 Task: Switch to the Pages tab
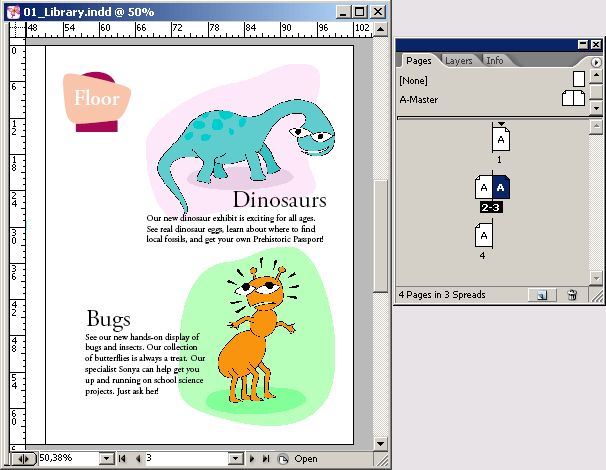coord(419,61)
